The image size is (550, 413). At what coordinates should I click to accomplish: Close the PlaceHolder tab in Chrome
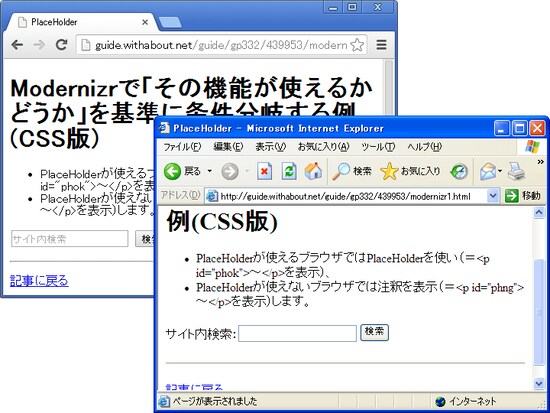(x=145, y=22)
